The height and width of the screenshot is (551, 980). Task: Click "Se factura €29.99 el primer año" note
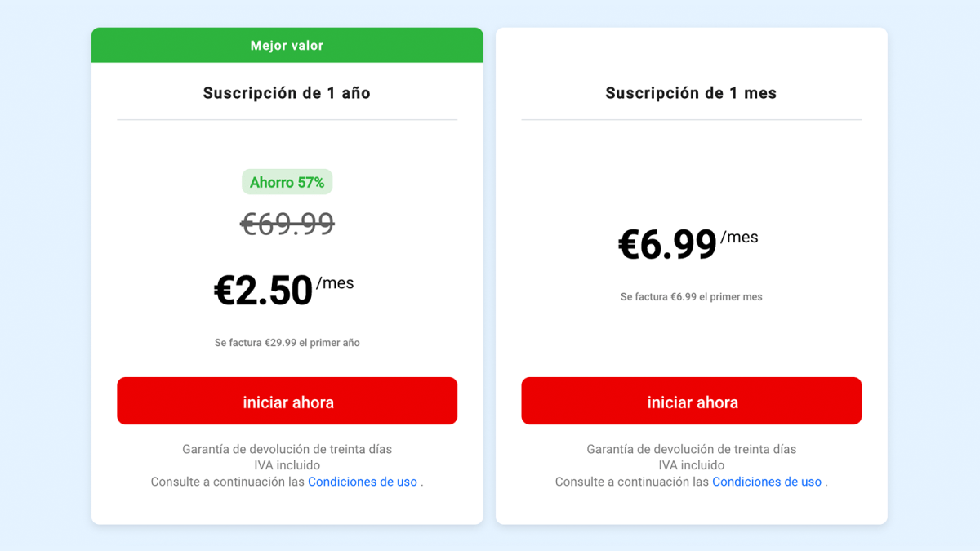pos(287,343)
